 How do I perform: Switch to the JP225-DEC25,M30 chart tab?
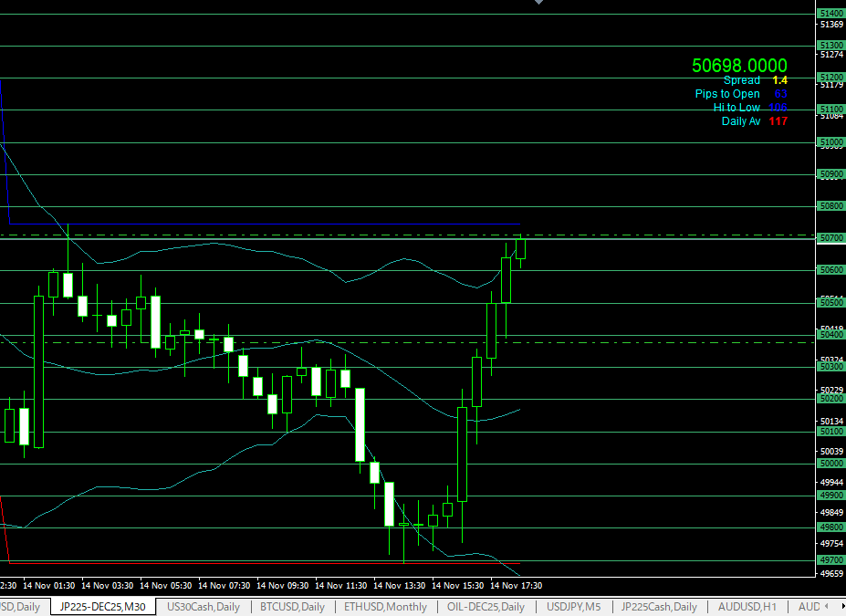(x=102, y=607)
